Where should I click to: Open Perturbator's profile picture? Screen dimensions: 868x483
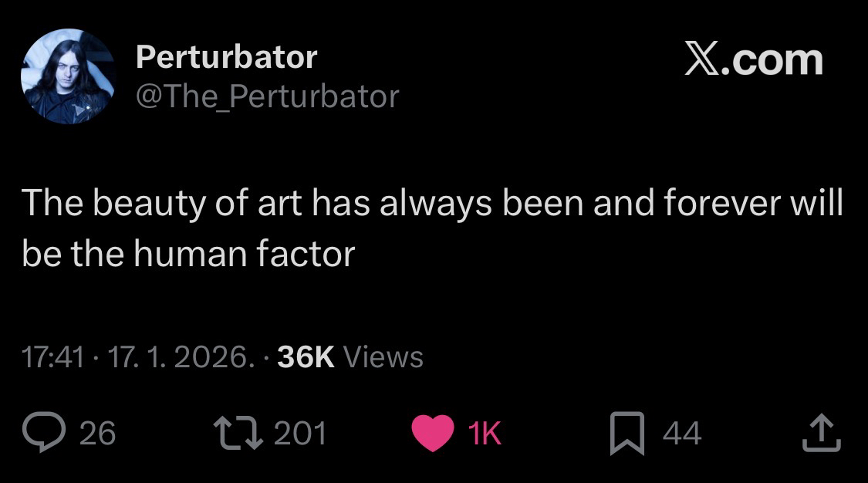click(68, 76)
